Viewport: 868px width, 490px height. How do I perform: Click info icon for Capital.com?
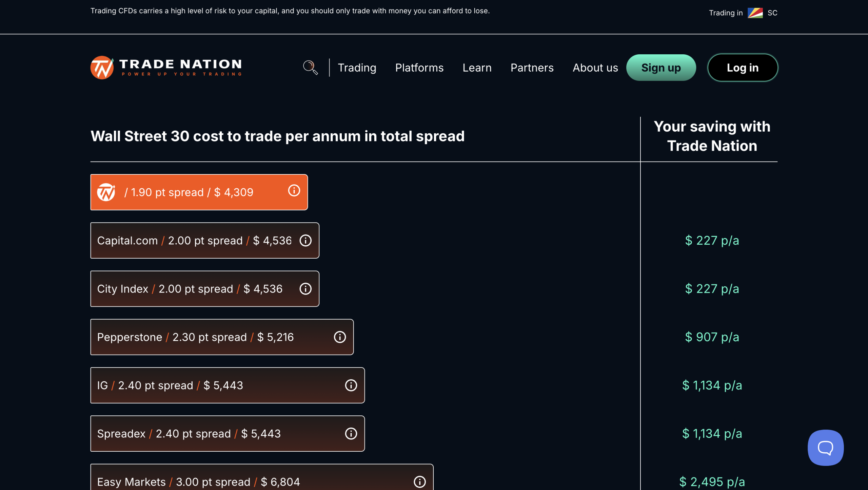pyautogui.click(x=305, y=241)
